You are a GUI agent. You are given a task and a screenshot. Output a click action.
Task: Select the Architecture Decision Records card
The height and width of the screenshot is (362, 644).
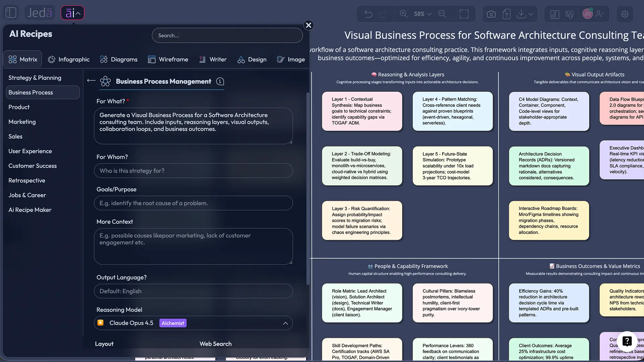[549, 166]
